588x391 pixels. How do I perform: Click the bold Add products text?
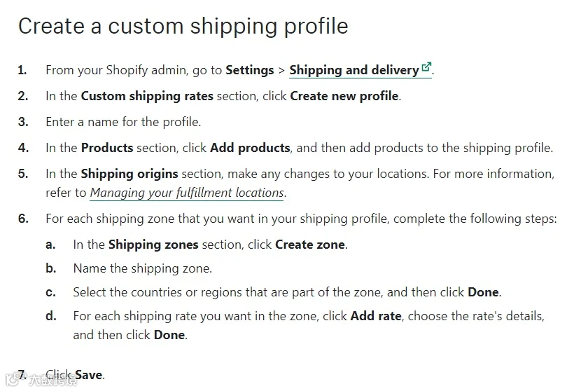click(x=250, y=148)
